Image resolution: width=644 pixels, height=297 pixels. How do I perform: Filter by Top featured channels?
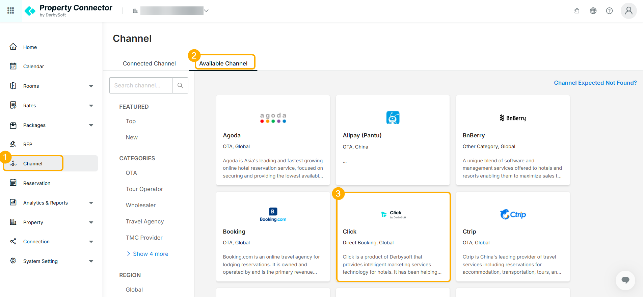pos(131,121)
